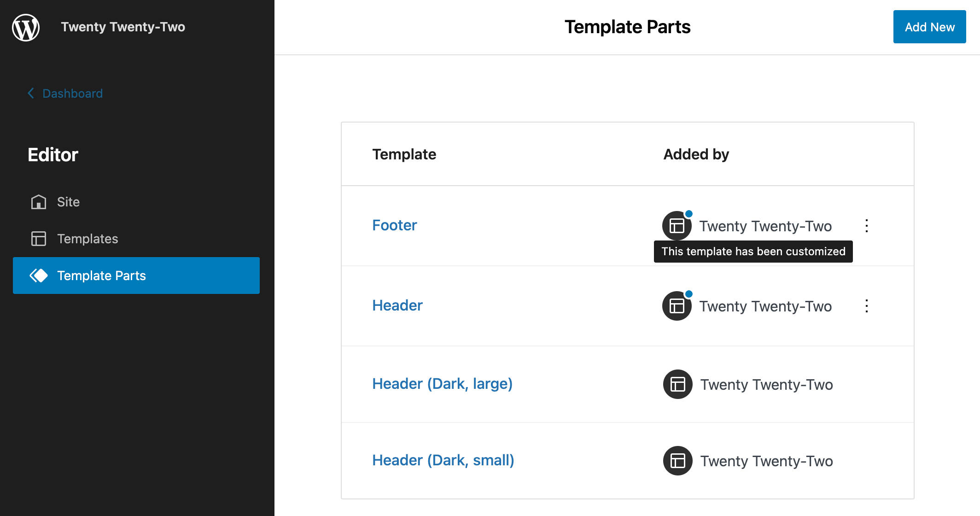Click the Templates panel icon in sidebar
Image resolution: width=980 pixels, height=516 pixels.
(x=38, y=239)
